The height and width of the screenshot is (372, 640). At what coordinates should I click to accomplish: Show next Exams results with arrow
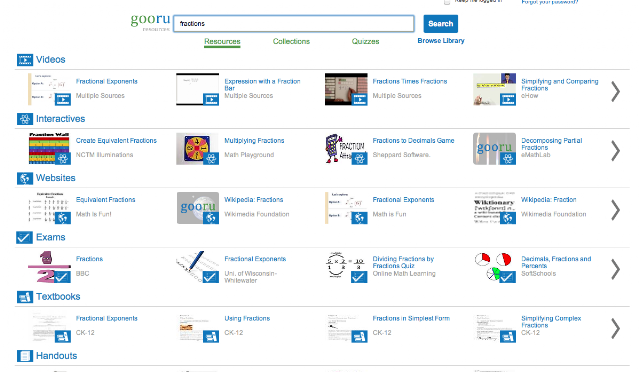click(x=616, y=269)
